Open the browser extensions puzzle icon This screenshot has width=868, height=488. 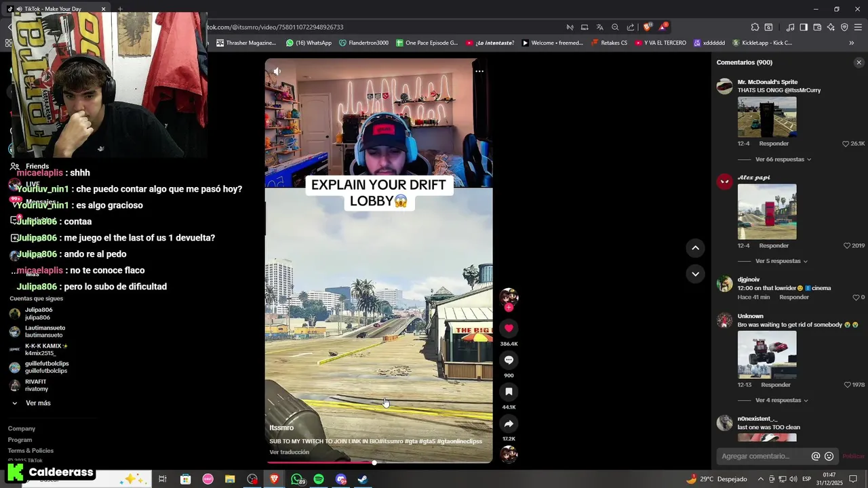tap(755, 27)
